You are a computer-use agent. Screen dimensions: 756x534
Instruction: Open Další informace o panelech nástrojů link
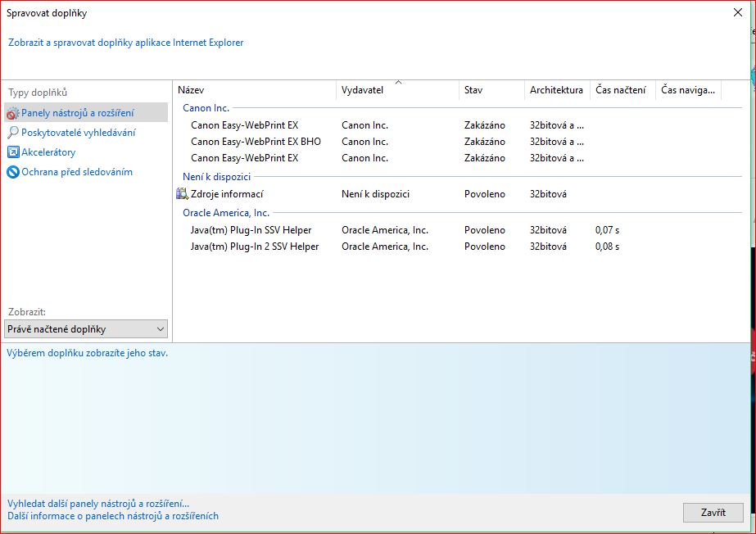point(113,516)
